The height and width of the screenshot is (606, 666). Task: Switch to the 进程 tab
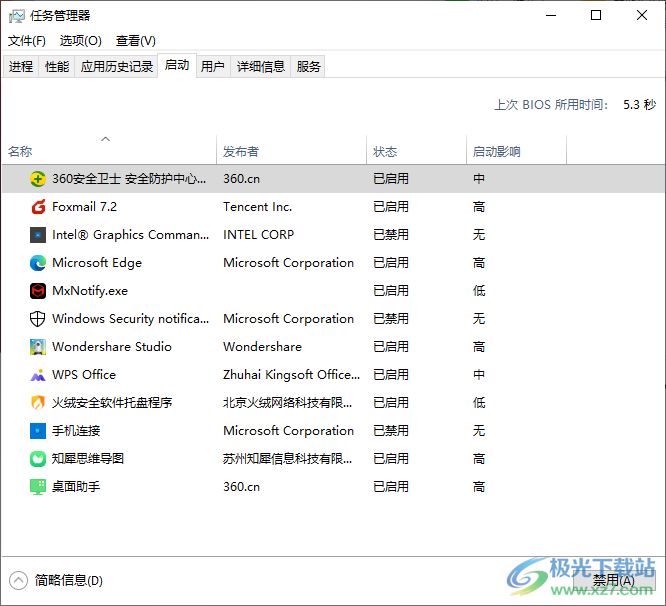pos(21,67)
